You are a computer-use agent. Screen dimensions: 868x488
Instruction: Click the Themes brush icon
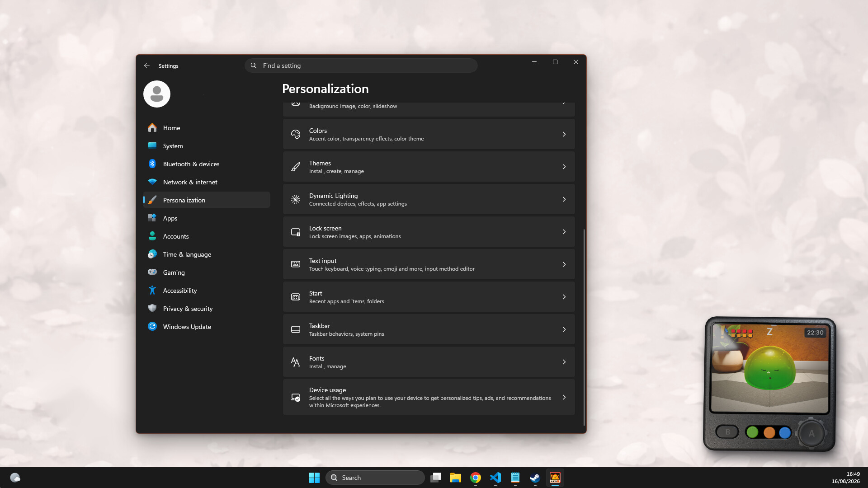click(296, 167)
